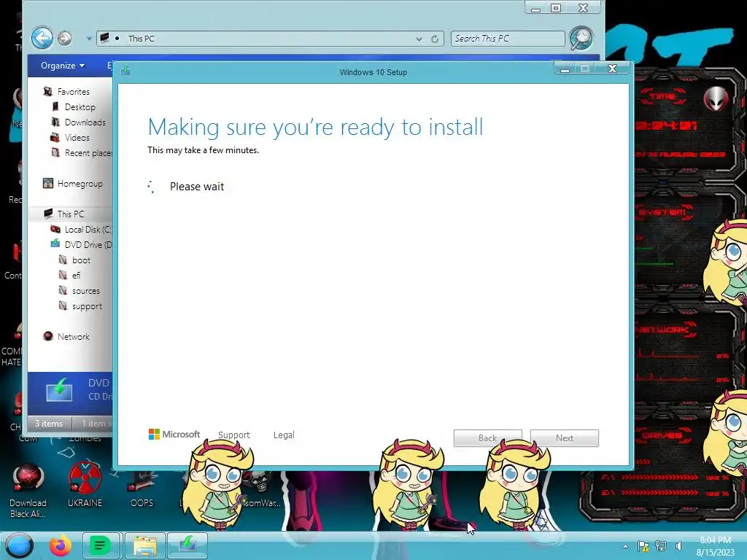Viewport: 747px width, 560px height.
Task: Click the DVD drive icon in details pane
Action: (60, 389)
